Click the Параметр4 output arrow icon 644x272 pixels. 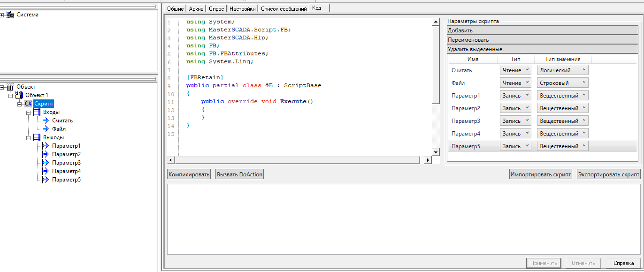coord(46,171)
